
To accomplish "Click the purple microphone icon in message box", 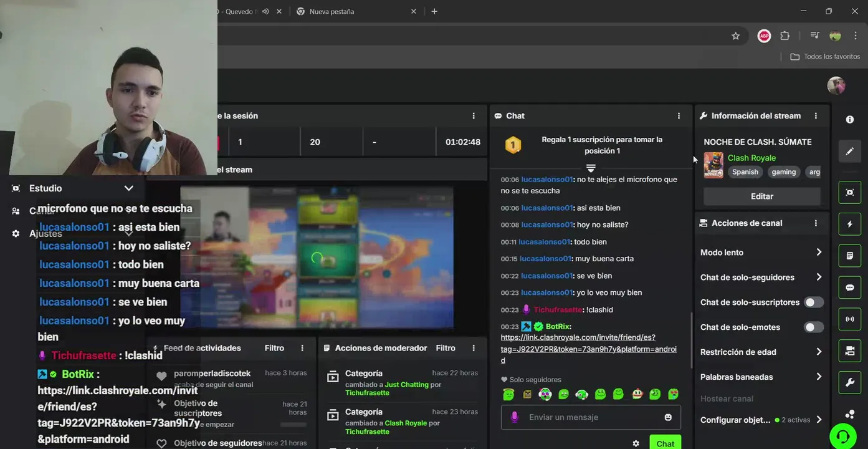I will click(x=514, y=417).
